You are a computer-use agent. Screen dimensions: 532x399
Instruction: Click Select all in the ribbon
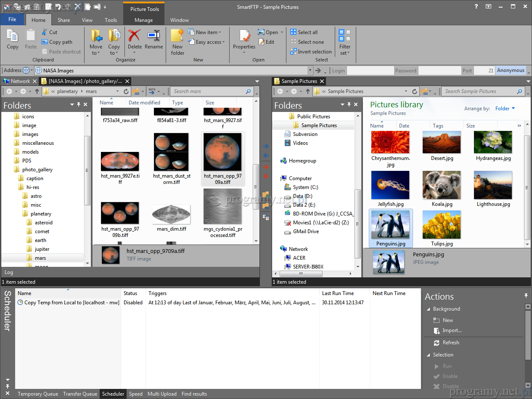click(307, 32)
